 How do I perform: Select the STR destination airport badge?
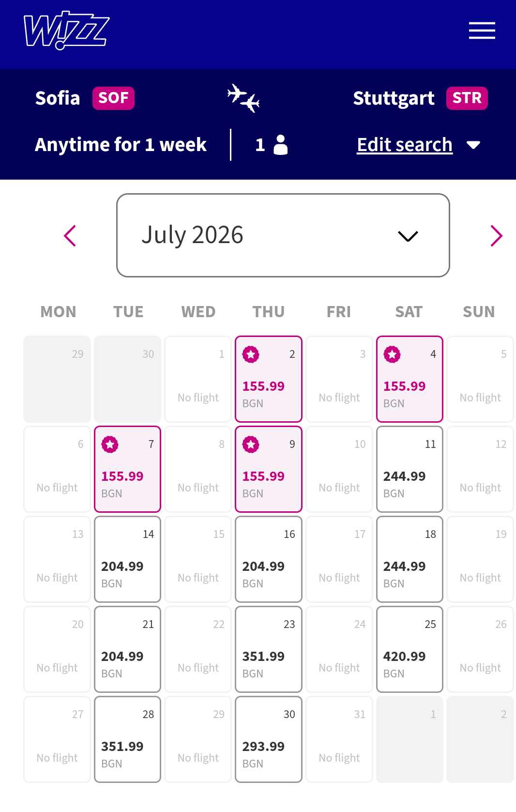(x=467, y=98)
